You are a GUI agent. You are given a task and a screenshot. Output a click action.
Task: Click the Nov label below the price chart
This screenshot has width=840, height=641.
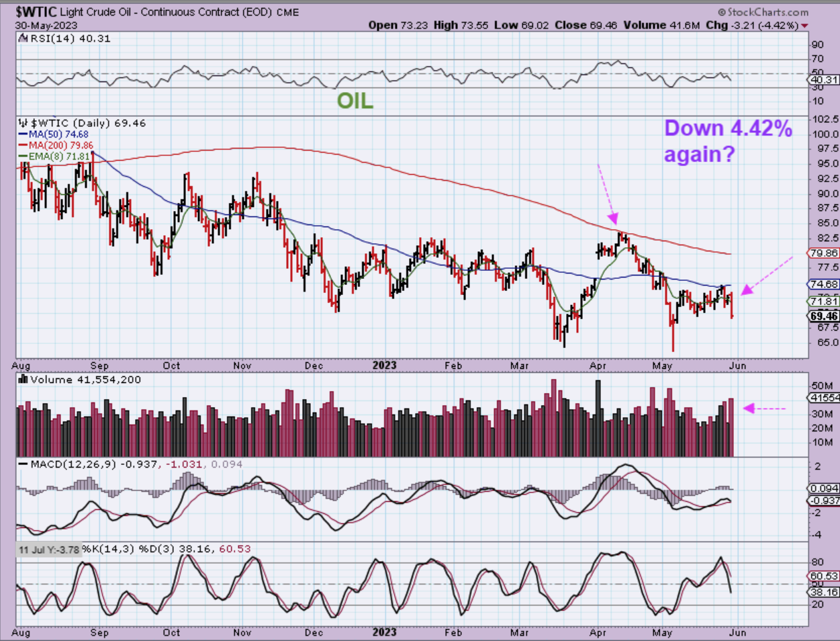242,366
